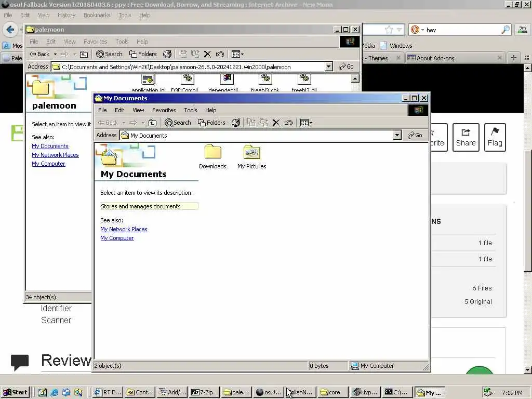Click bookmark star icon in browser address bar
Screen dimensions: 532x399
[x=389, y=30]
